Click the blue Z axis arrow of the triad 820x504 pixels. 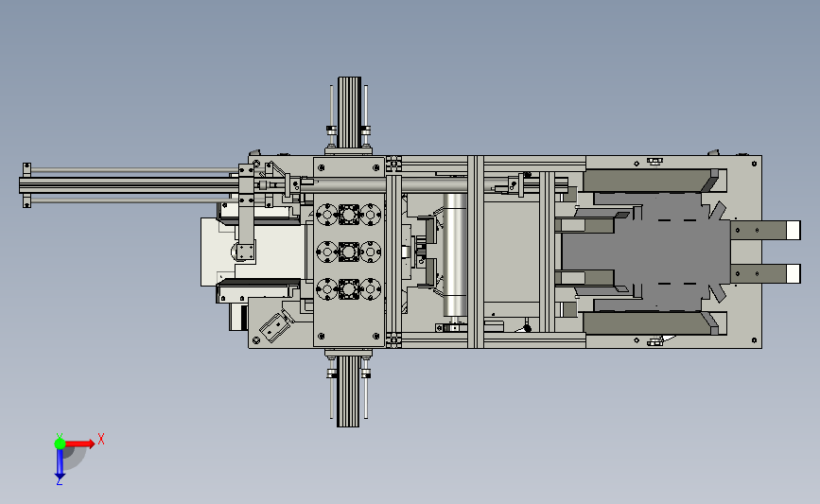tap(60, 464)
